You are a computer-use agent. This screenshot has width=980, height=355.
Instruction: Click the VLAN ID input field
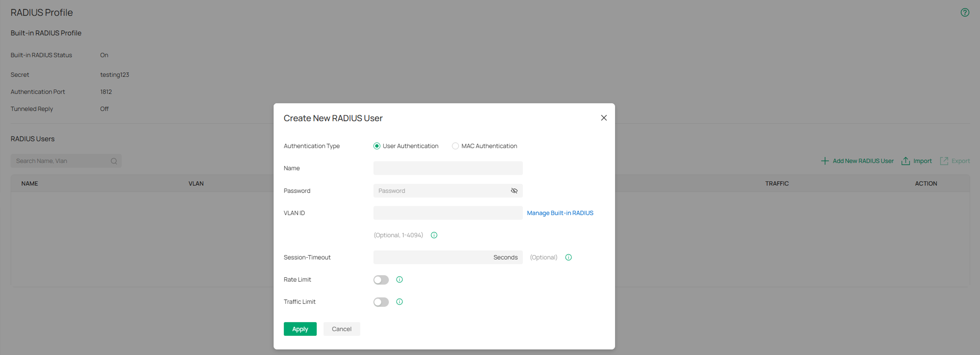click(x=448, y=213)
